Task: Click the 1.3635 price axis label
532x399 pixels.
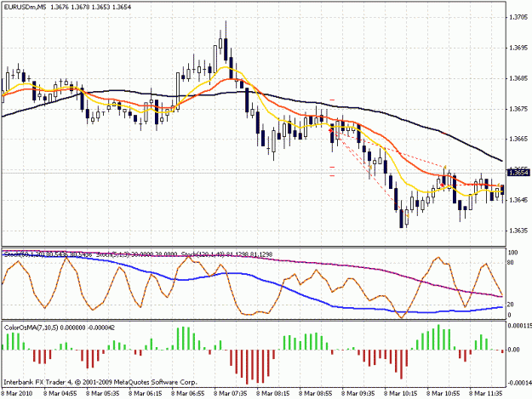Action: click(518, 231)
